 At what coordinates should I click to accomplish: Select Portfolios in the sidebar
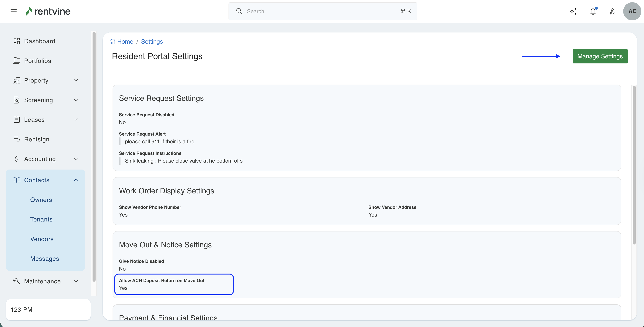pos(38,61)
